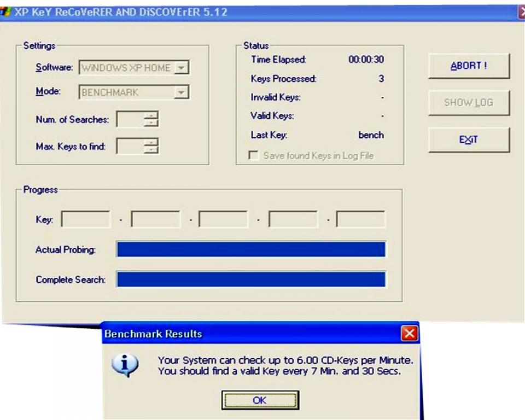
Task: Click the Time Elapsed value 00:00:30
Action: [x=366, y=60]
